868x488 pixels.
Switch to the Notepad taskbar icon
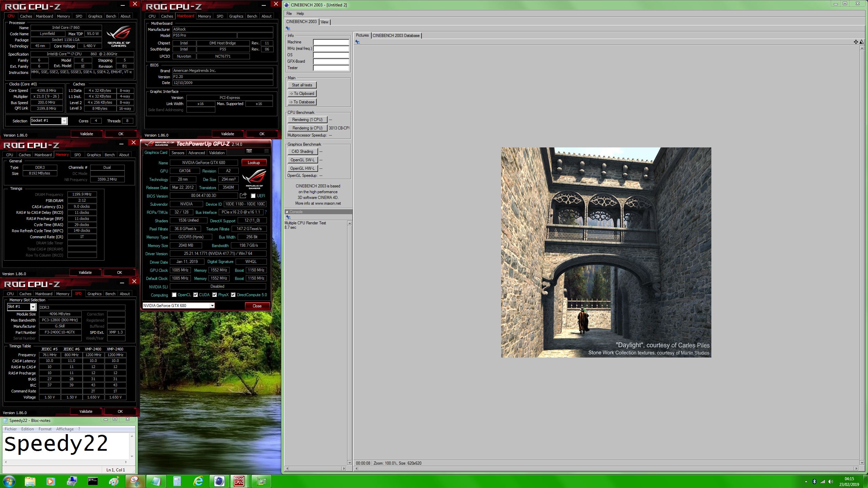156,481
